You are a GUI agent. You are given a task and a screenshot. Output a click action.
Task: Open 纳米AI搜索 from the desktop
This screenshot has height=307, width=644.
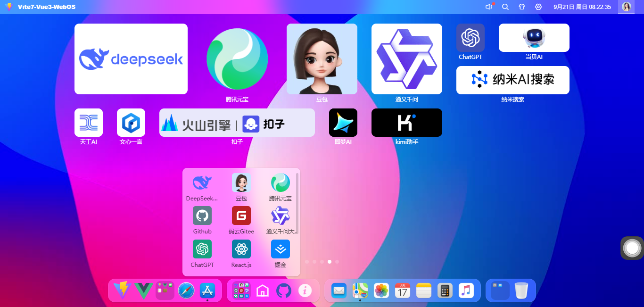coord(512,80)
